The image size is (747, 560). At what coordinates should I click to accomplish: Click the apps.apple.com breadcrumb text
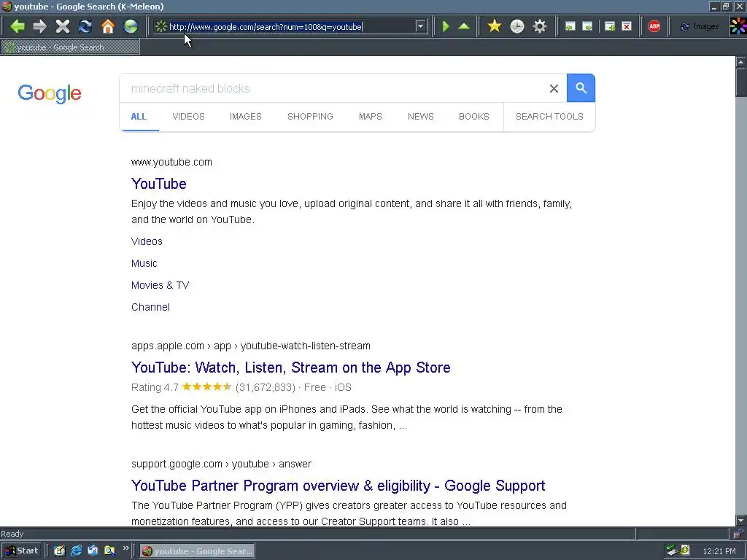pyautogui.click(x=251, y=346)
